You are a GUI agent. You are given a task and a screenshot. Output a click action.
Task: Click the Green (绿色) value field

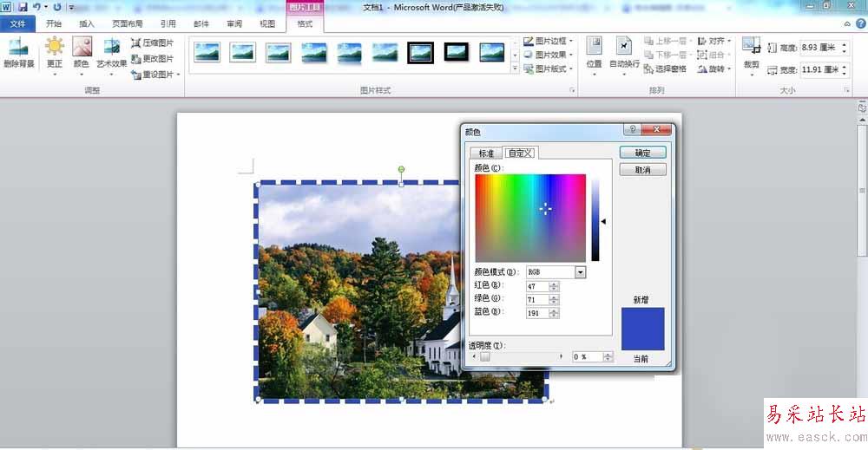[537, 300]
